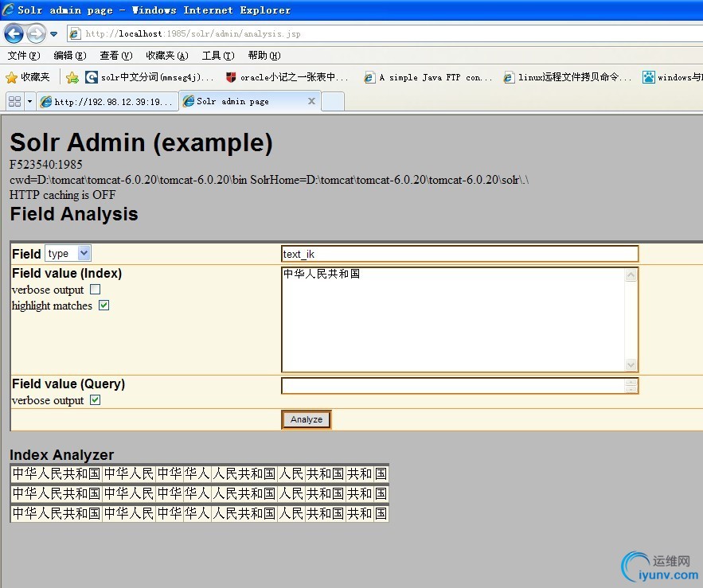
Task: Open the 查看(V) menu
Action: pos(115,56)
